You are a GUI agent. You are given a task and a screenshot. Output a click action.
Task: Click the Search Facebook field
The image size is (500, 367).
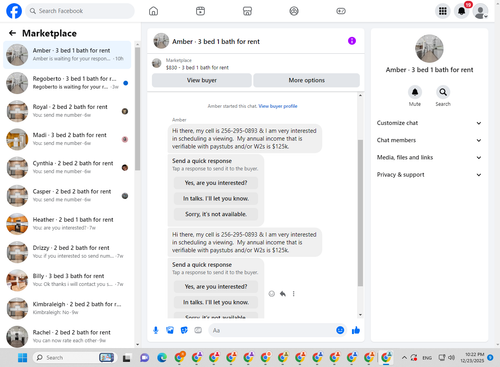[x=80, y=11]
